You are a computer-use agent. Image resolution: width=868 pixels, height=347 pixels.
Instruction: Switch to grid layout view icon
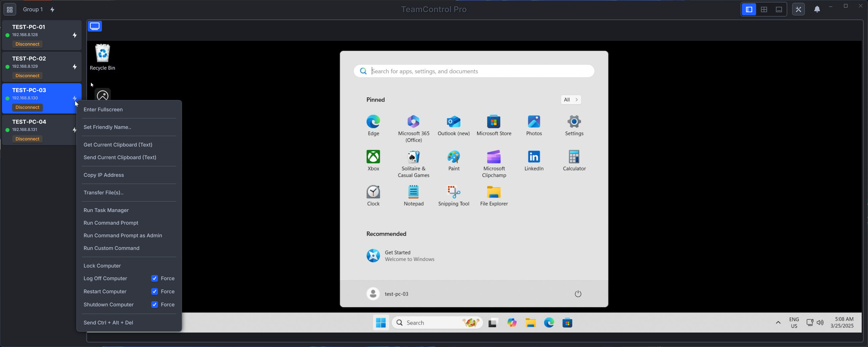tap(764, 9)
